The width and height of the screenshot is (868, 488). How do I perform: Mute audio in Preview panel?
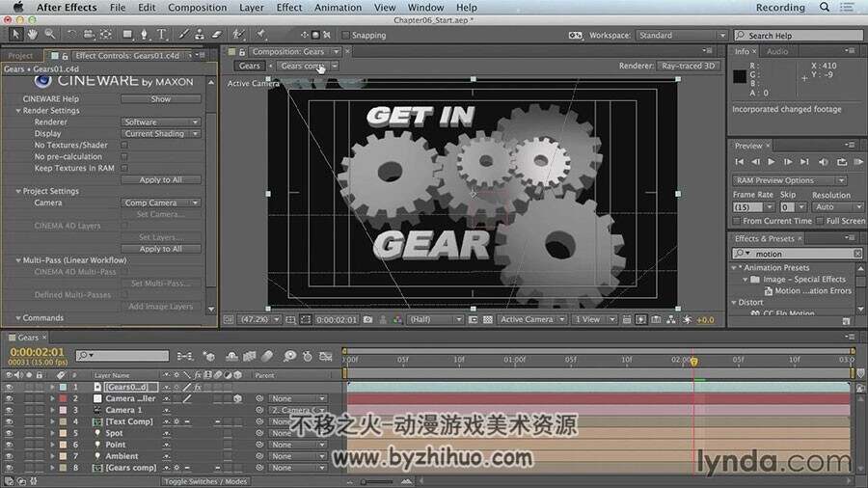tap(824, 162)
